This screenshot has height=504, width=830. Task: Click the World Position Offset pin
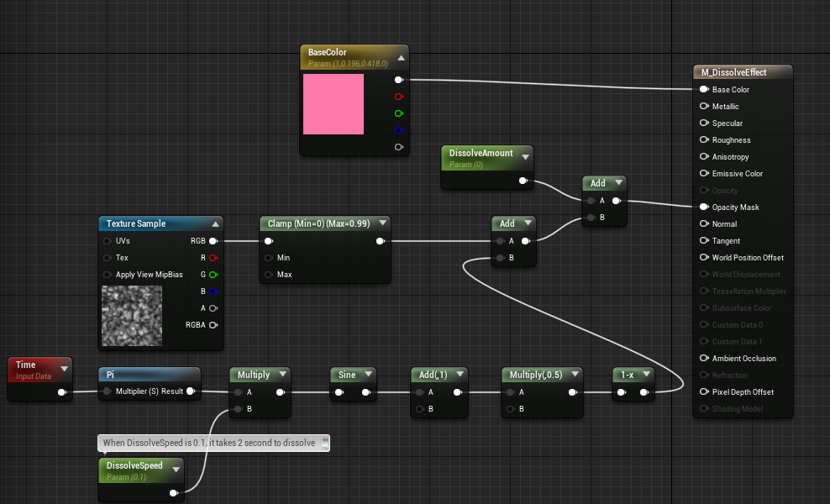point(704,257)
